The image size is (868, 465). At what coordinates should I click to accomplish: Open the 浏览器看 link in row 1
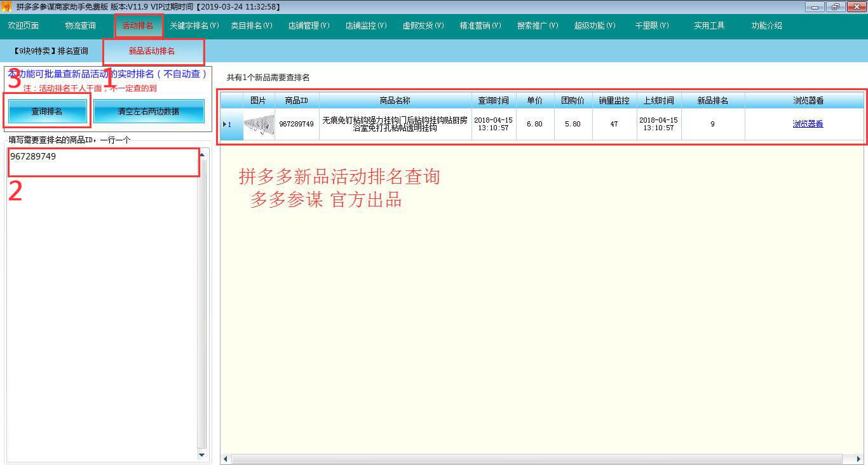tap(808, 125)
